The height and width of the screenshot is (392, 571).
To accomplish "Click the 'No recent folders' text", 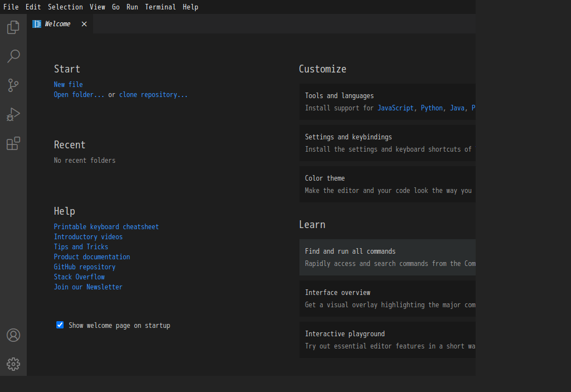I will 85,160.
